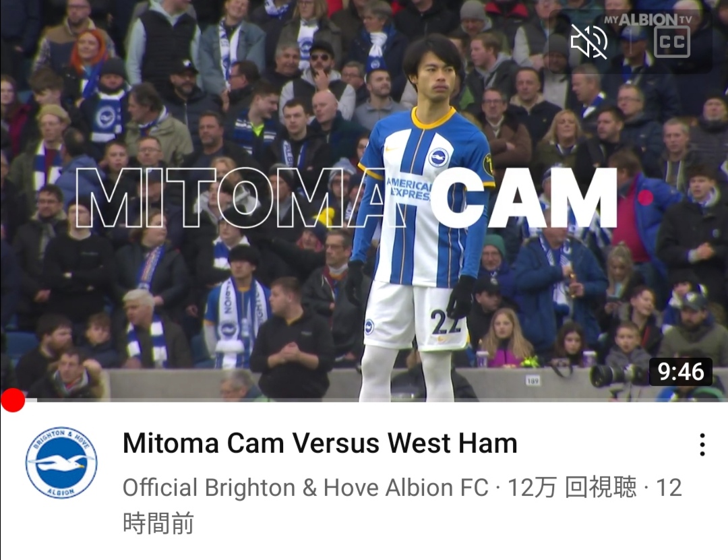
Task: Click the American Express sponsor logo on jersey
Action: pos(408,189)
